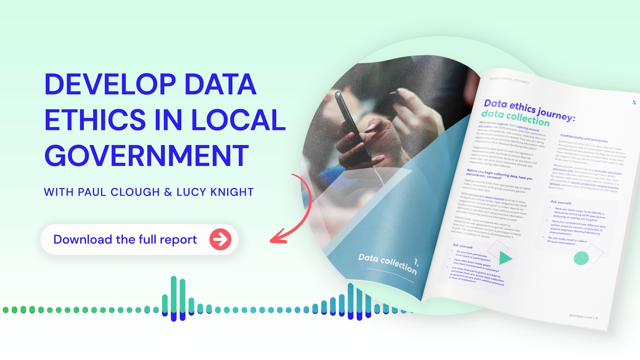Click the curved red arrow pointing at the button

click(290, 209)
